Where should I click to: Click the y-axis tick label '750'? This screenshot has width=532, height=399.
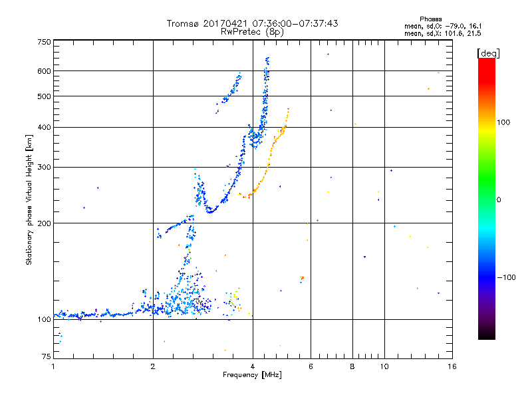point(44,42)
